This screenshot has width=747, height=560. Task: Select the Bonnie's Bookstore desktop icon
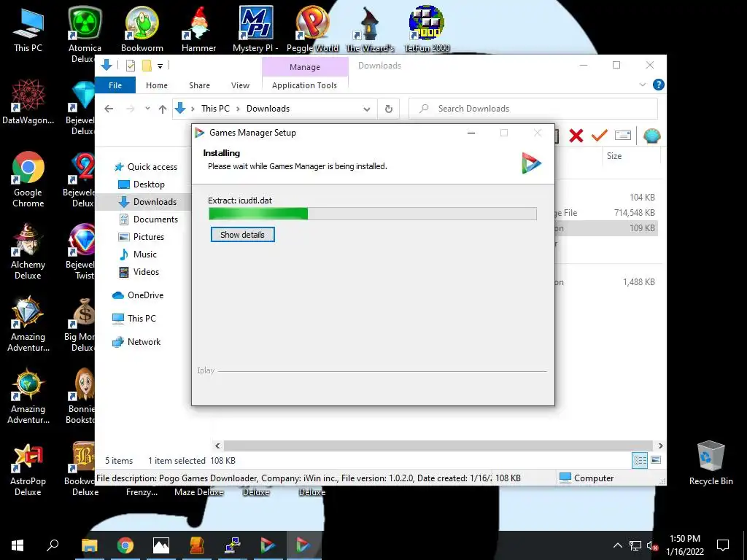[x=81, y=396]
